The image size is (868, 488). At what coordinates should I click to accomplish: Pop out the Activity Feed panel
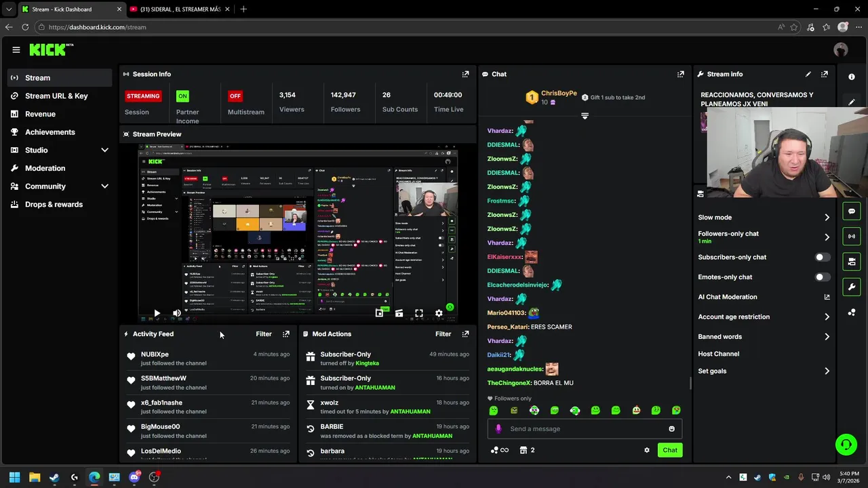click(286, 334)
